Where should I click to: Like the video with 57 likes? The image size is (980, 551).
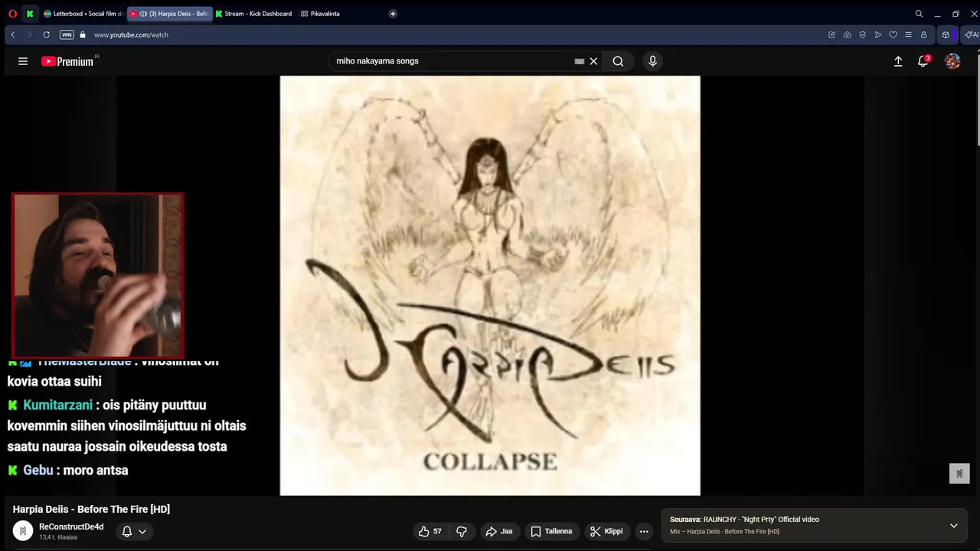coord(430,531)
